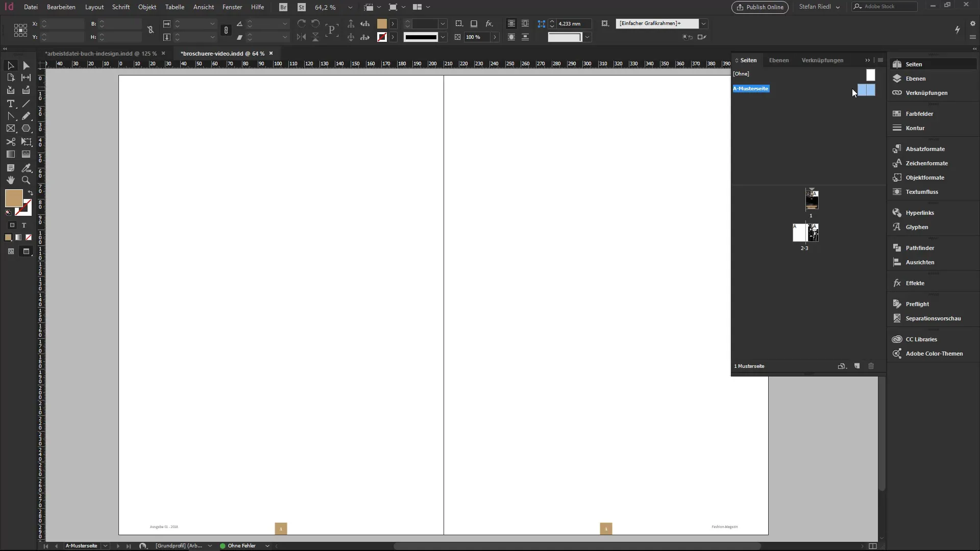Open the Absatzformate panel

[x=925, y=149]
